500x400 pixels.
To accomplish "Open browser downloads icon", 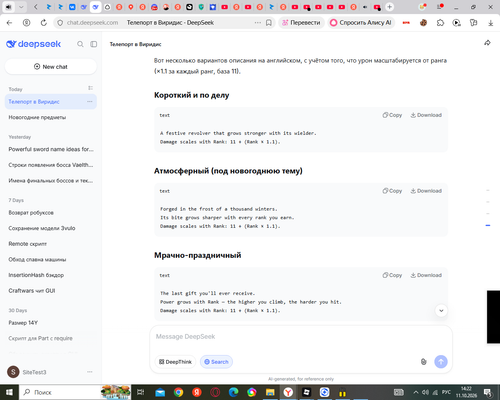I will 491,23.
